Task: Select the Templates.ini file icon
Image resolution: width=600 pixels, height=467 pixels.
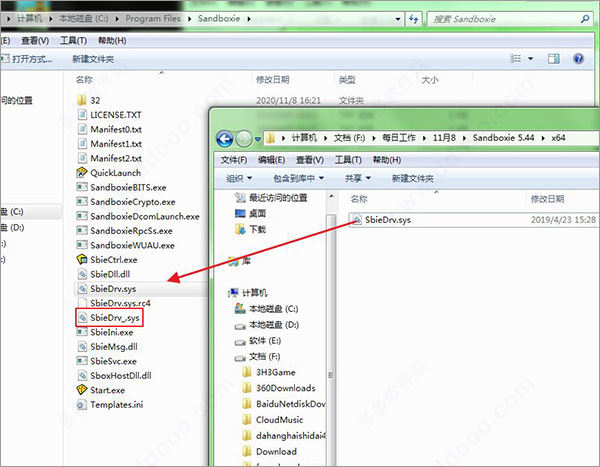Action: coord(82,405)
